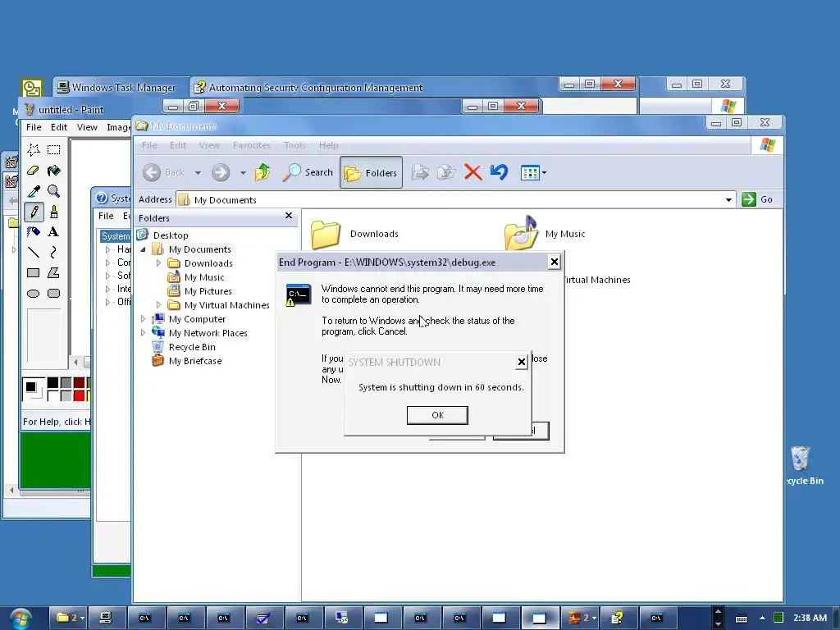
Task: Open the Help menu in My Documents
Action: click(328, 145)
